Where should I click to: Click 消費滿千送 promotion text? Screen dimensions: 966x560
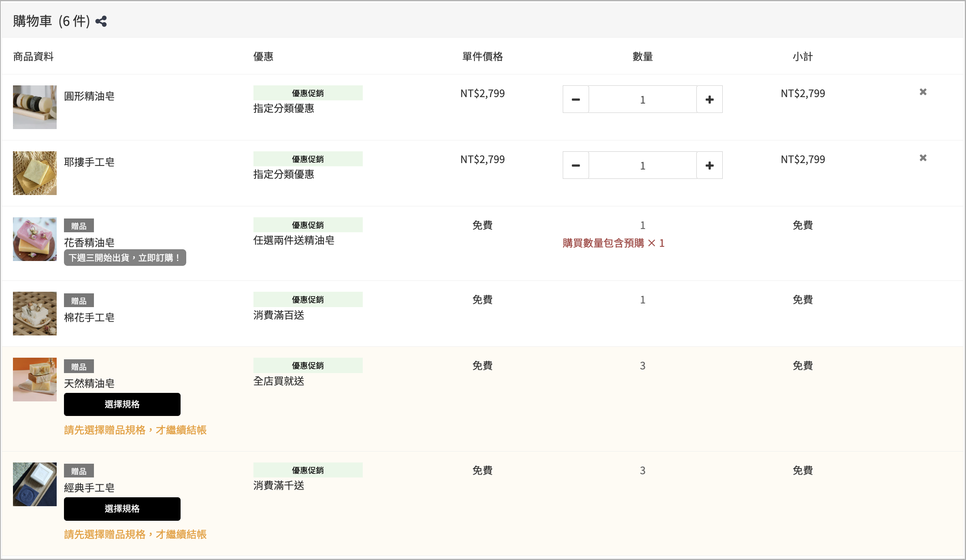pyautogui.click(x=279, y=486)
